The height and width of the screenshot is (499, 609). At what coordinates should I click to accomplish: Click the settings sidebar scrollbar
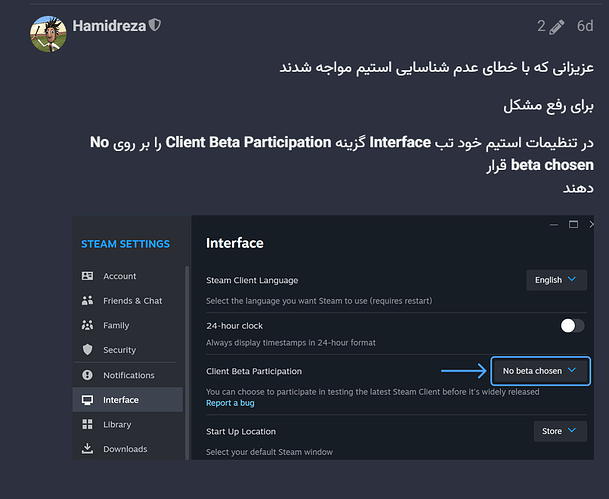point(187,363)
